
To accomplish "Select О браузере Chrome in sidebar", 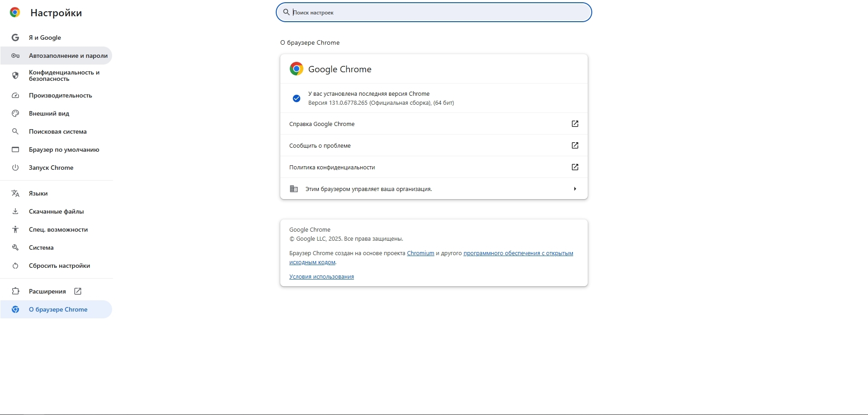I will pyautogui.click(x=57, y=309).
